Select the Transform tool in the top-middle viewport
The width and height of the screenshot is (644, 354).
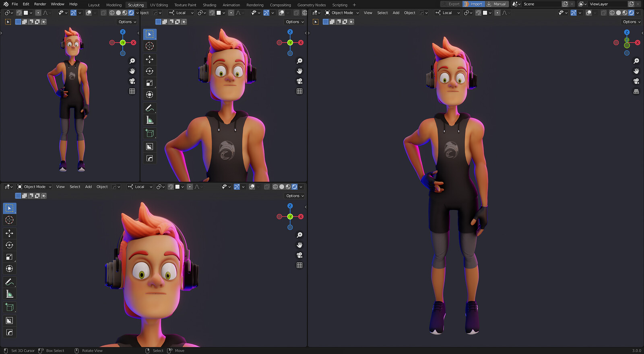coord(150,95)
